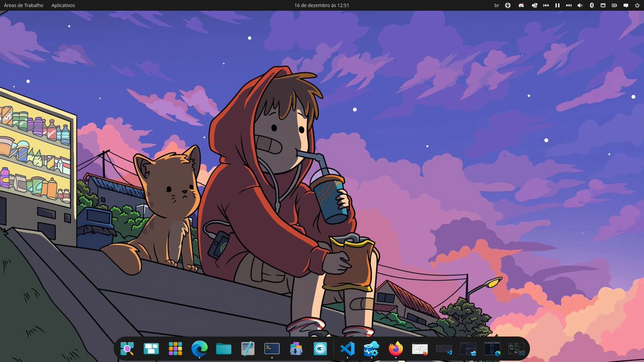Open the Aplicativos menu
644x362 pixels.
tap(63, 5)
